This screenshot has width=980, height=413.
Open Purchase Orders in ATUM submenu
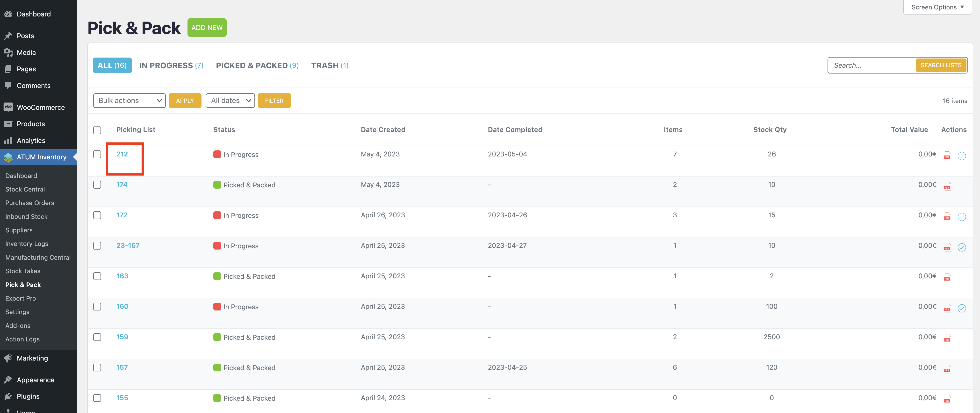point(30,203)
